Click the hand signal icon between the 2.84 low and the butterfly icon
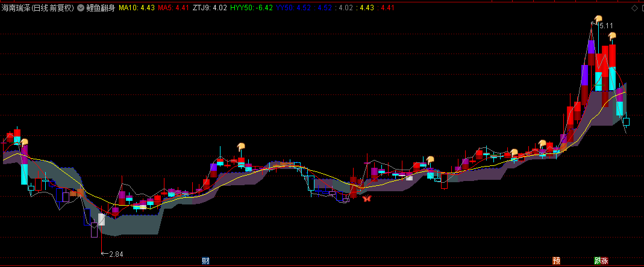Screen dimensions: 644x267 (x=241, y=146)
